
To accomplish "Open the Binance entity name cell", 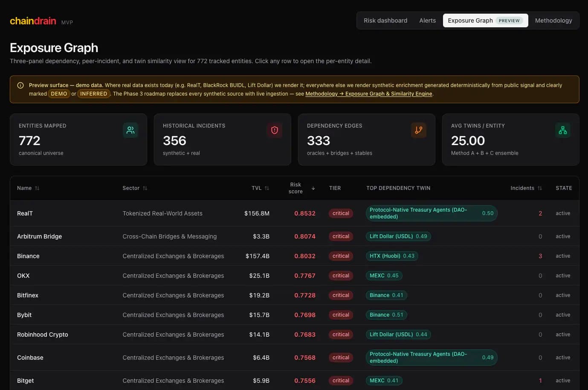I will 28,256.
